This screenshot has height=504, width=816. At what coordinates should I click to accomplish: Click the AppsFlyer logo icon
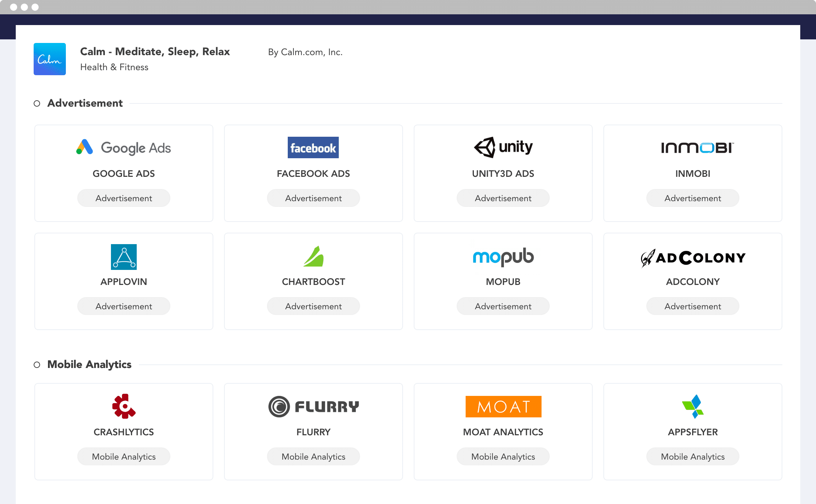[x=693, y=407]
